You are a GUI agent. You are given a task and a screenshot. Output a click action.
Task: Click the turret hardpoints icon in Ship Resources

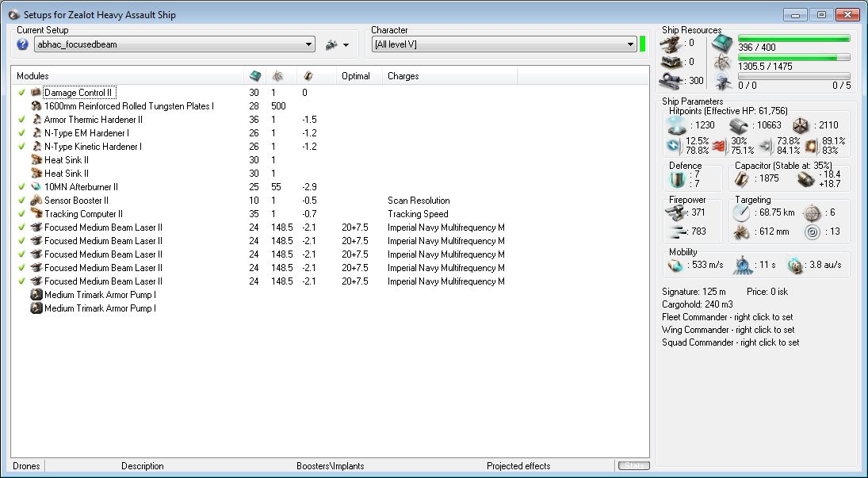pyautogui.click(x=671, y=44)
